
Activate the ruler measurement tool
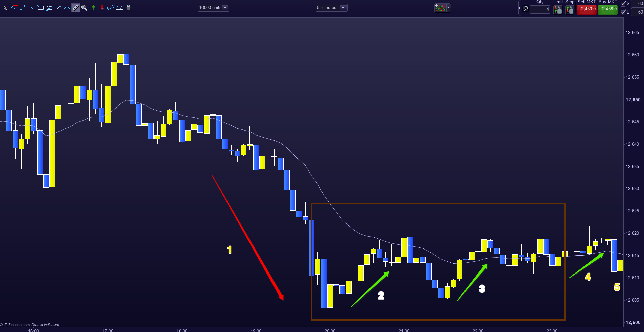point(76,8)
